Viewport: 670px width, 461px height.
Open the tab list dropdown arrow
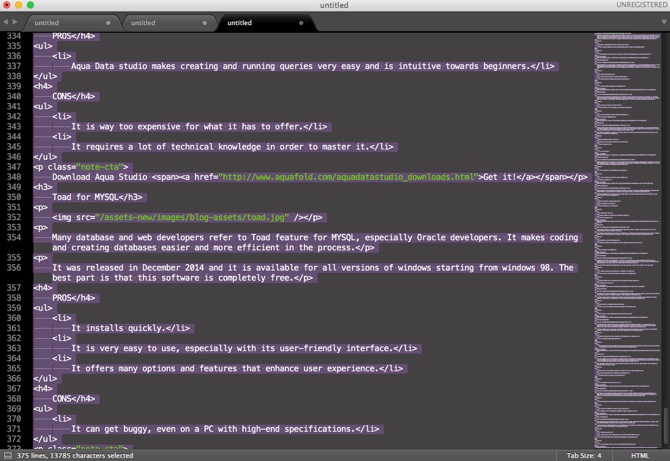pyautogui.click(x=664, y=22)
